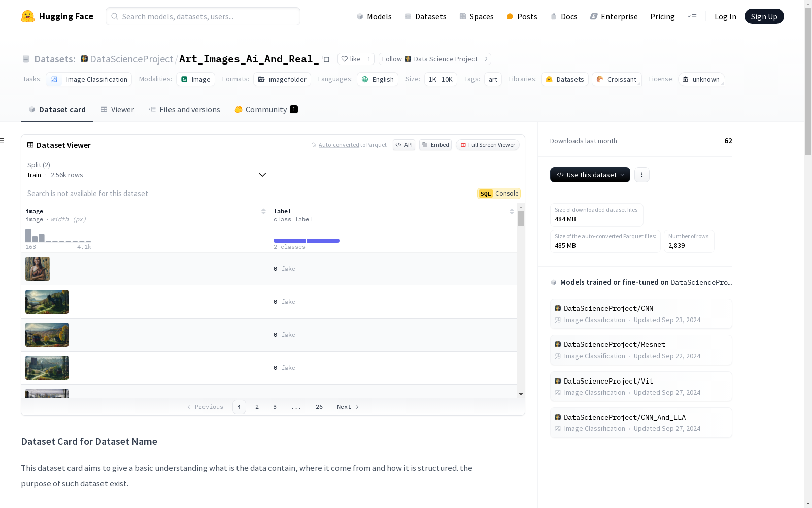
Task: Switch to the Dataset card tab
Action: pos(57,110)
